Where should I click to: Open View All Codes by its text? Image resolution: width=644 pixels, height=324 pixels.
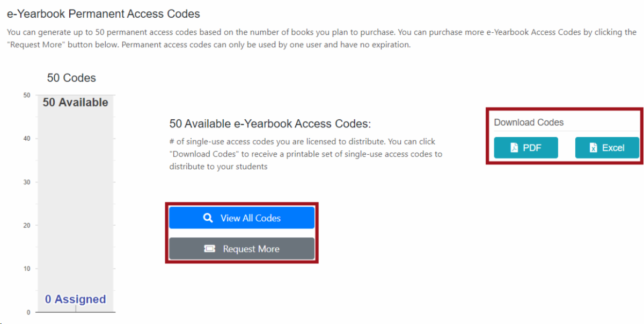pyautogui.click(x=251, y=218)
